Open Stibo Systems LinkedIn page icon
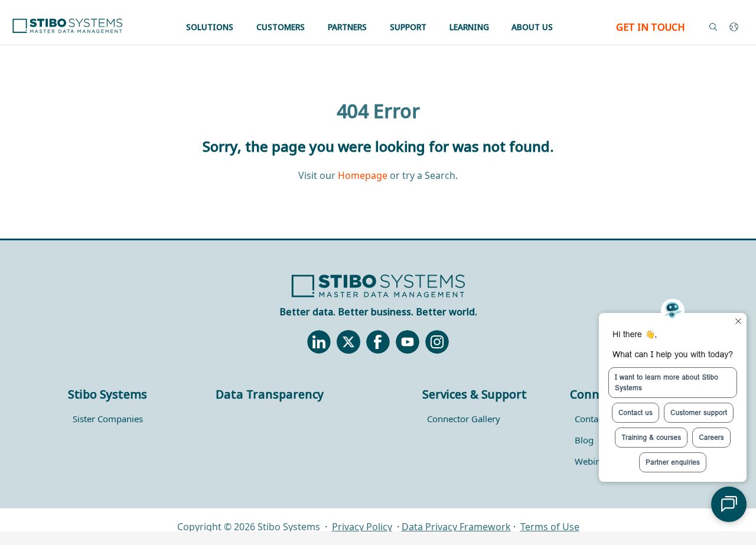756x545 pixels. point(319,342)
